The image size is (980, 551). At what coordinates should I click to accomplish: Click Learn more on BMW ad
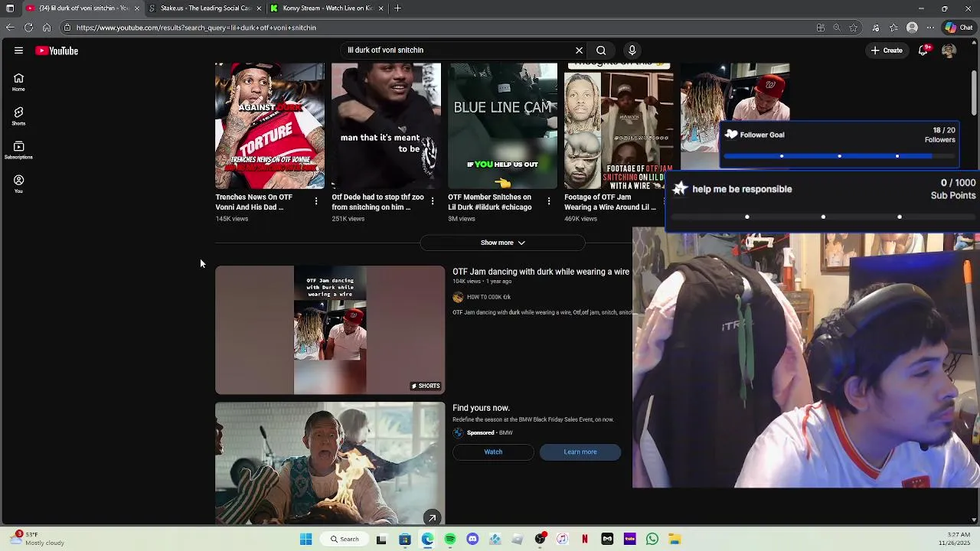point(580,452)
